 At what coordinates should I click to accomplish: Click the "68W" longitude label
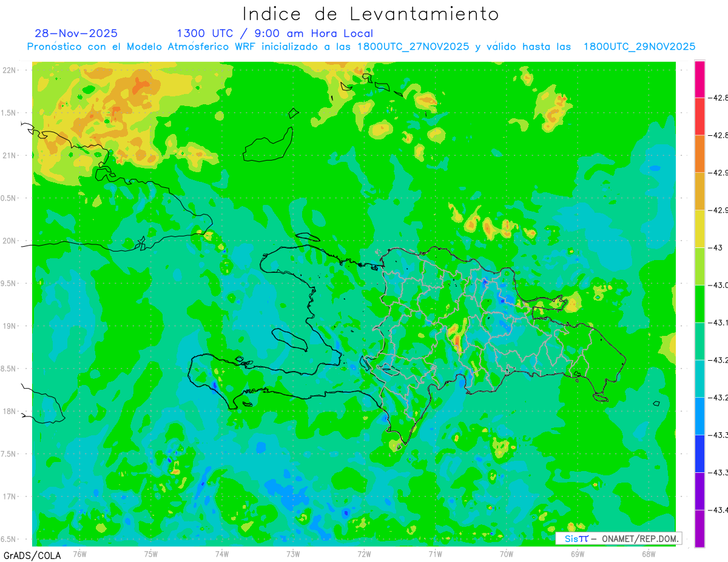coord(649,554)
